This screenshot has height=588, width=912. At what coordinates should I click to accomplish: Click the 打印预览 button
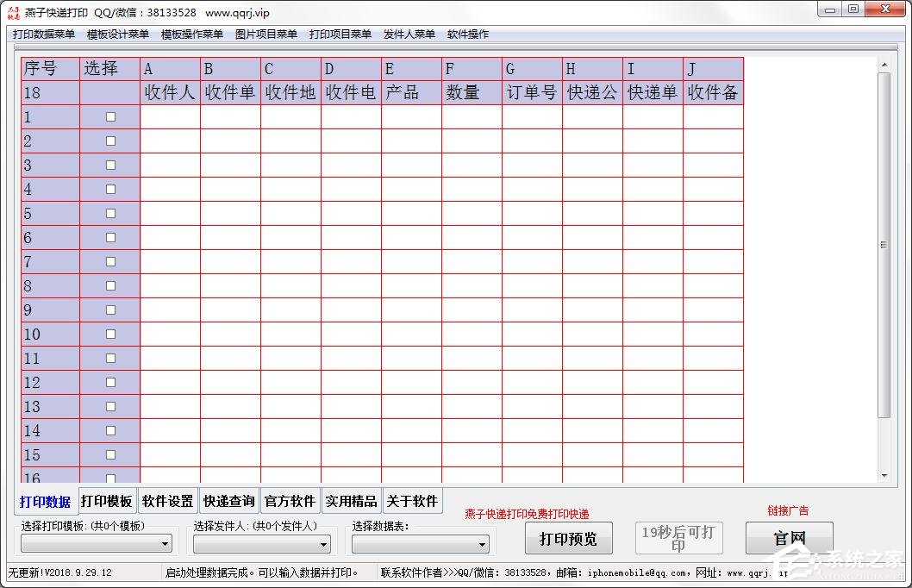(x=568, y=539)
